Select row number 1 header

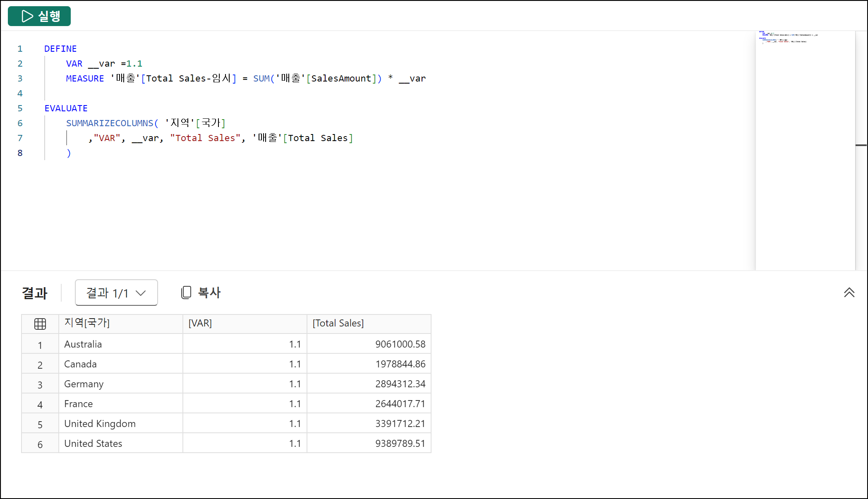[40, 345]
